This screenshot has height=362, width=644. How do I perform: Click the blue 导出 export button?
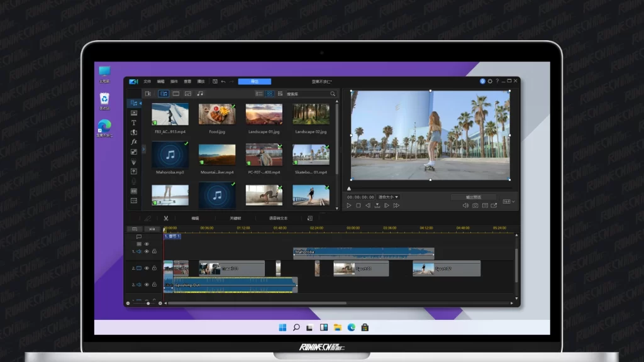[x=255, y=81]
